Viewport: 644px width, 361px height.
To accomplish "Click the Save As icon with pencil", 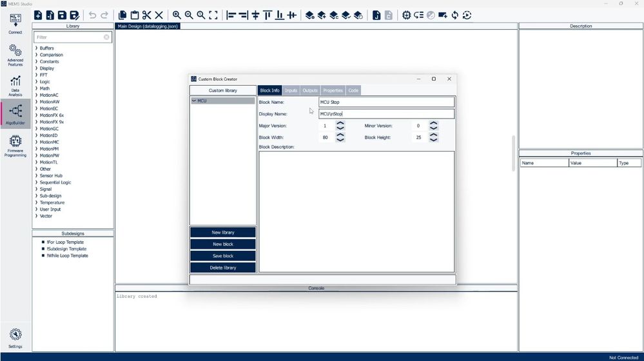I will (74, 15).
